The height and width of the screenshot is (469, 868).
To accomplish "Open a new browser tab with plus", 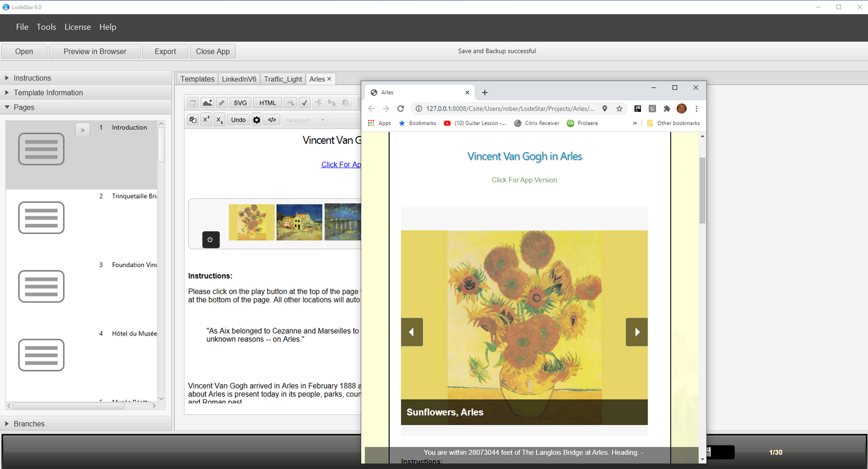I will 485,93.
